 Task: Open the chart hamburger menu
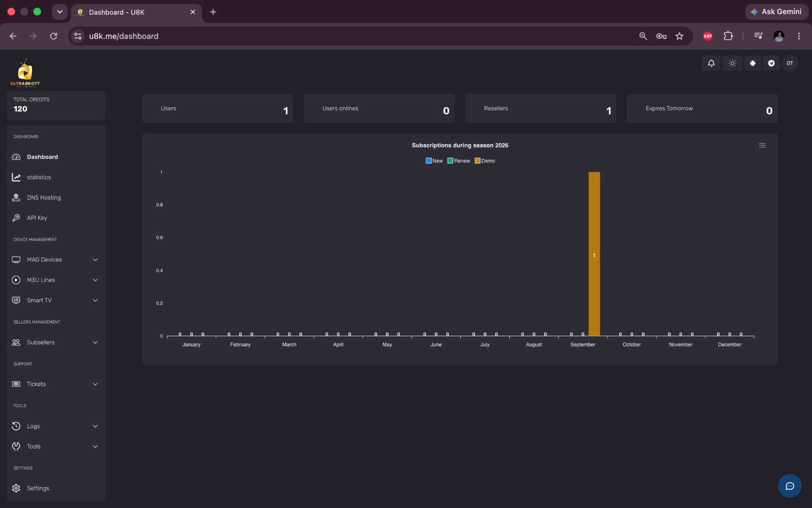(762, 145)
